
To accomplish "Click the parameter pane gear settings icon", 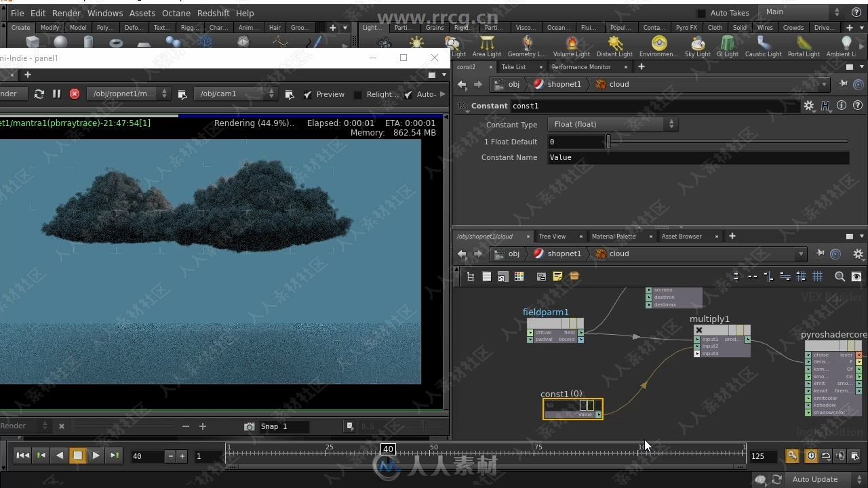I will [809, 106].
